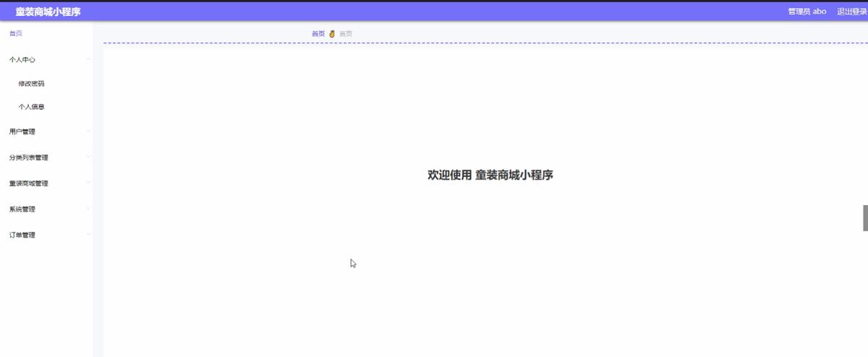868x357 pixels.
Task: Expand the 童装商城管理 chevron arrow
Action: [x=88, y=183]
